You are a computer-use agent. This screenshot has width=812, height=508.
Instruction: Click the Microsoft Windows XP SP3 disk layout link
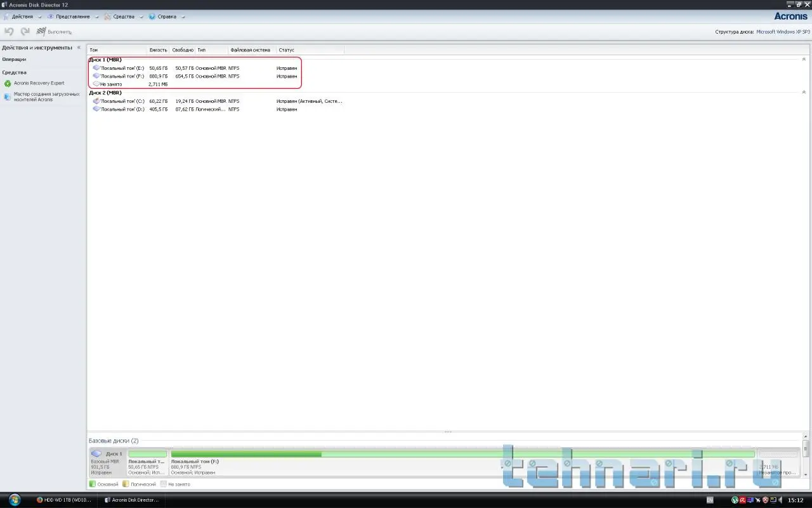click(783, 32)
